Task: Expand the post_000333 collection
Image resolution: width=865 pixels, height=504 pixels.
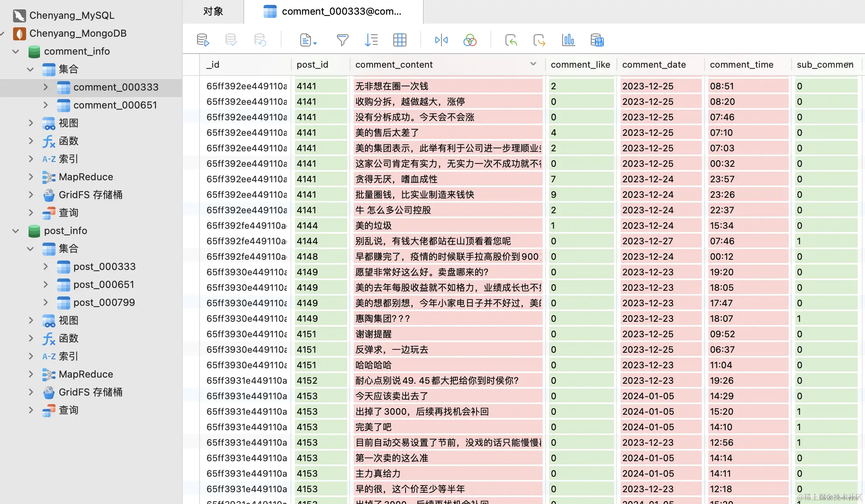Action: click(45, 267)
